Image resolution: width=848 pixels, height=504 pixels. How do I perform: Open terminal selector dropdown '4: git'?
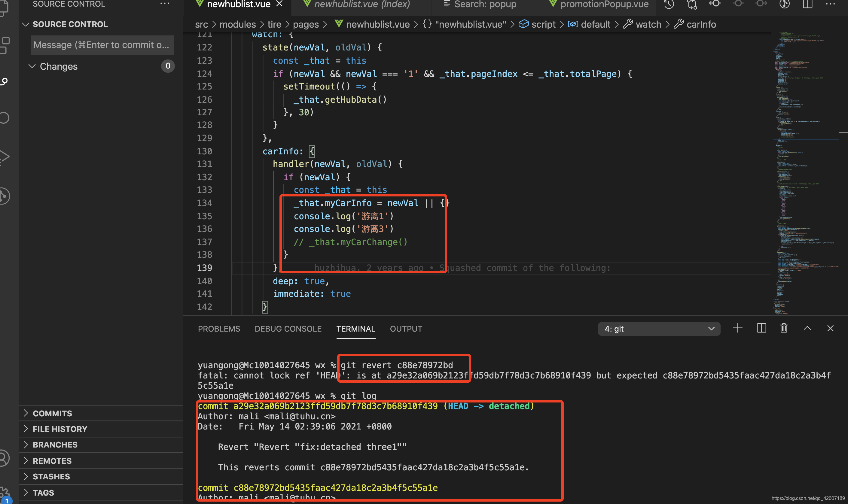[659, 329]
